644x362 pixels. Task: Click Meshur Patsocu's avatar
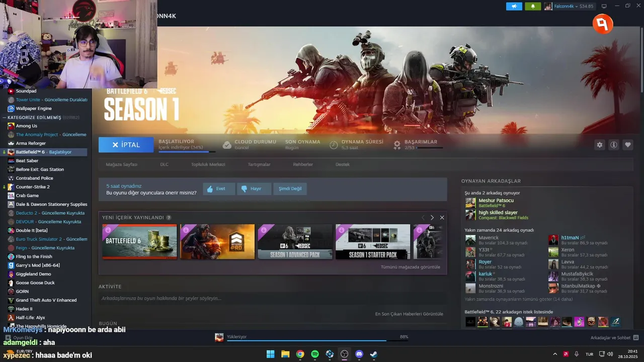[470, 203]
